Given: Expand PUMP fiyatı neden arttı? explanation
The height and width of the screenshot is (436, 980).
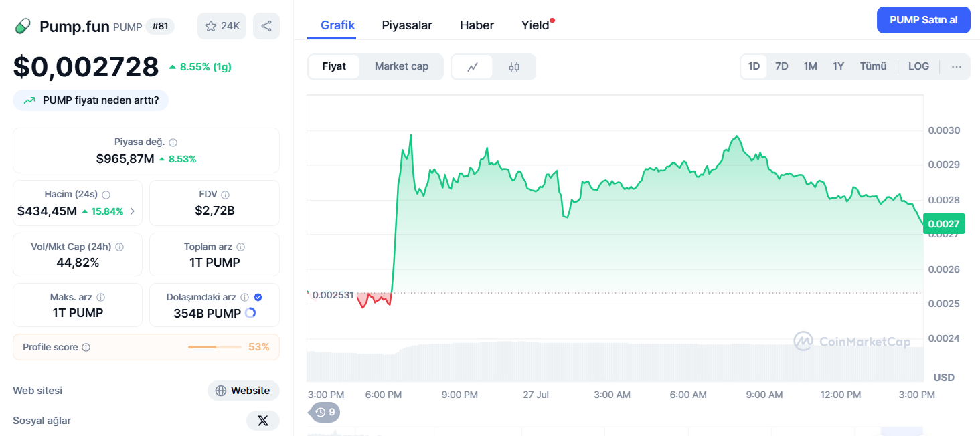Looking at the screenshot, I should point(91,100).
